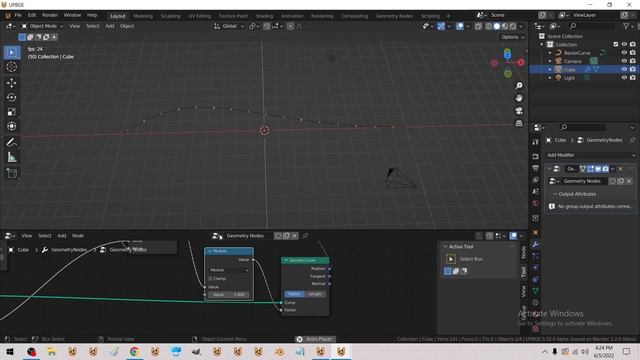This screenshot has width=640, height=360.
Task: Select the Add Cube tool
Action: pos(11,173)
